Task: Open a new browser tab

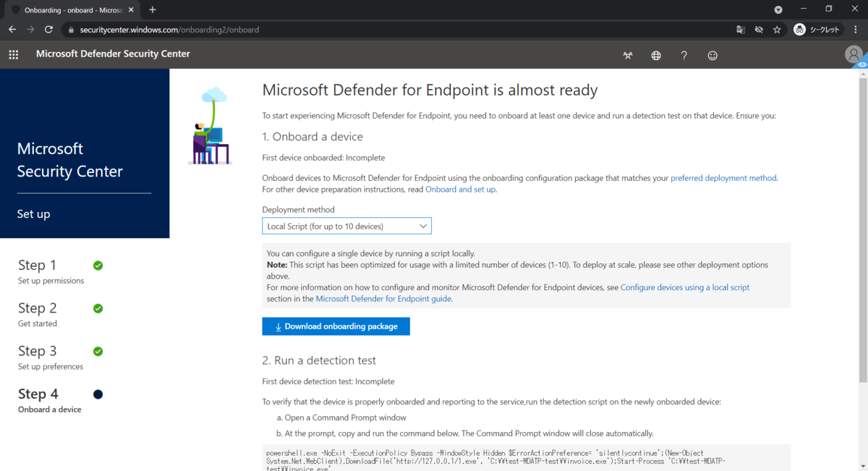Action: click(152, 10)
